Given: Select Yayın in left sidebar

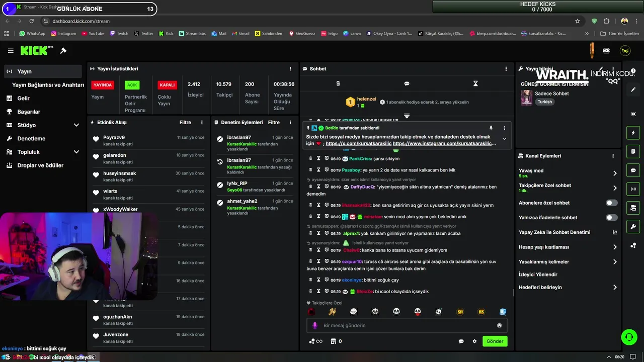Looking at the screenshot, I should point(43,71).
